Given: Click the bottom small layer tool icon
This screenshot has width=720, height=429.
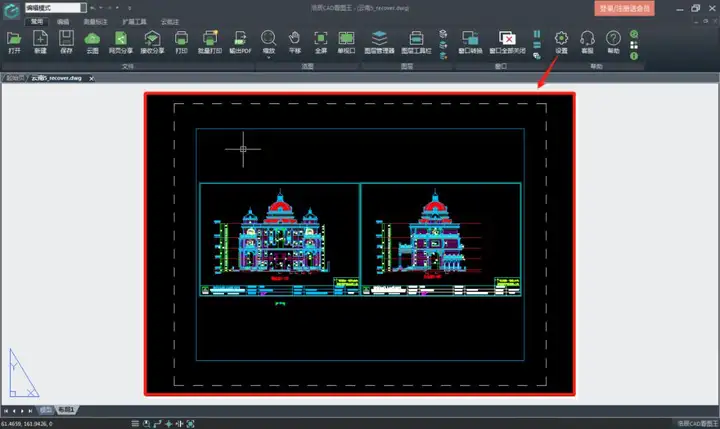Looking at the screenshot, I should click(x=443, y=56).
